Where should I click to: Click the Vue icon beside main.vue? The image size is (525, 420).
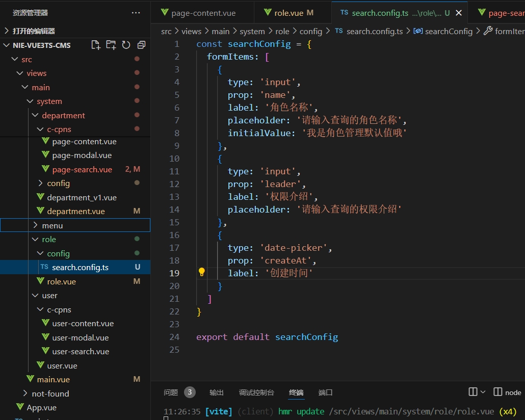click(x=30, y=379)
